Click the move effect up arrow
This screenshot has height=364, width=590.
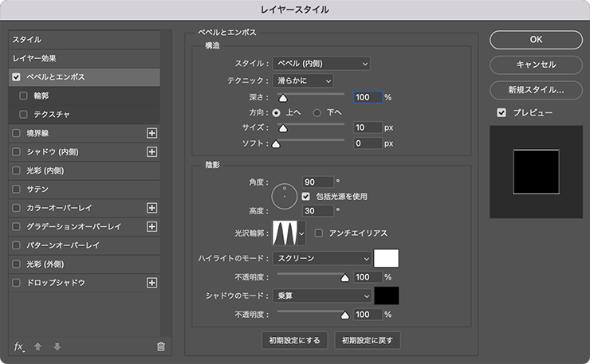pyautogui.click(x=37, y=346)
